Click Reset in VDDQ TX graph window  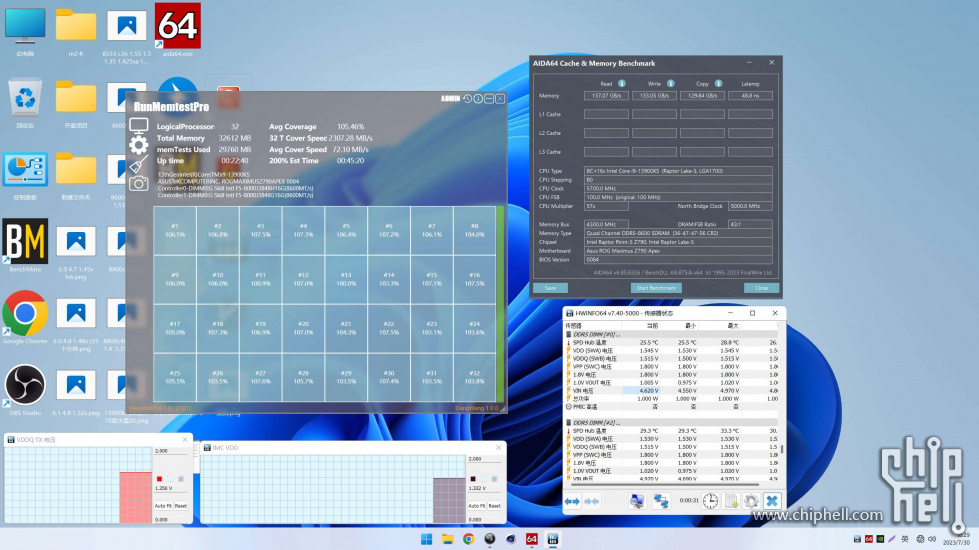181,506
